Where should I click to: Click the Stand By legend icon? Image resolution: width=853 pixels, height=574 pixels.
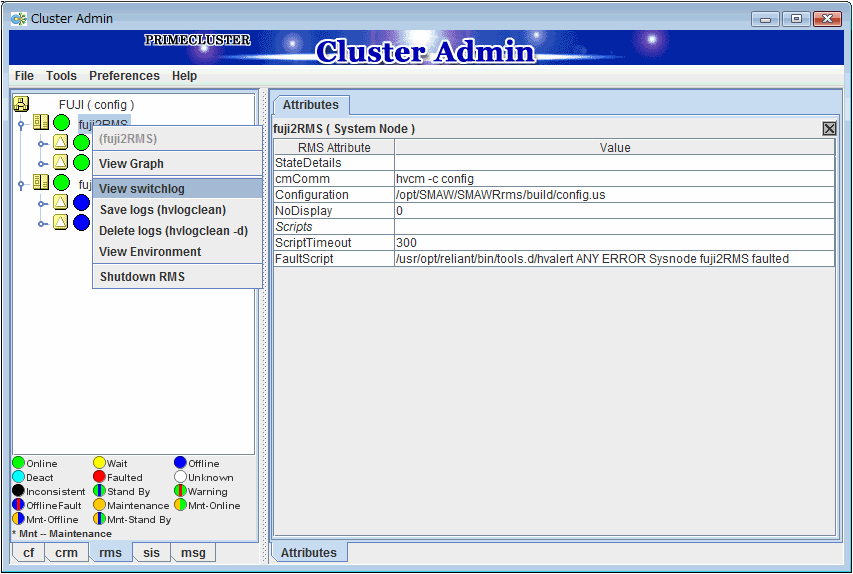(x=100, y=491)
